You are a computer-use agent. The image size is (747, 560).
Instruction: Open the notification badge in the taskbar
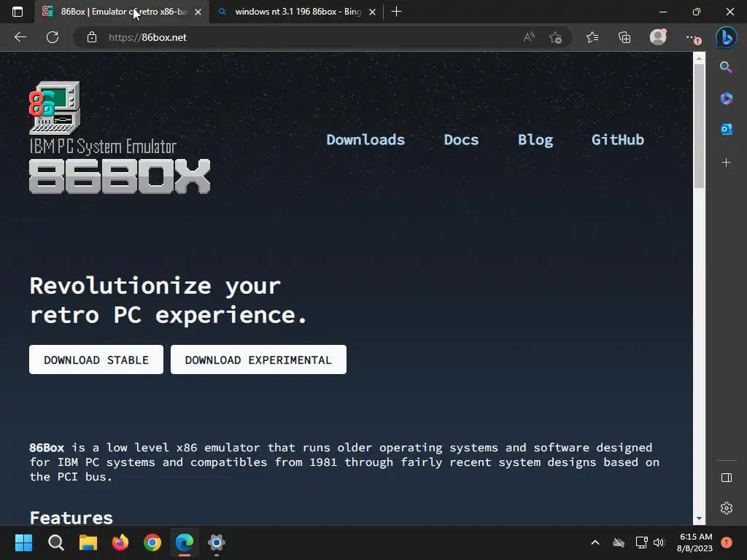pos(727,542)
